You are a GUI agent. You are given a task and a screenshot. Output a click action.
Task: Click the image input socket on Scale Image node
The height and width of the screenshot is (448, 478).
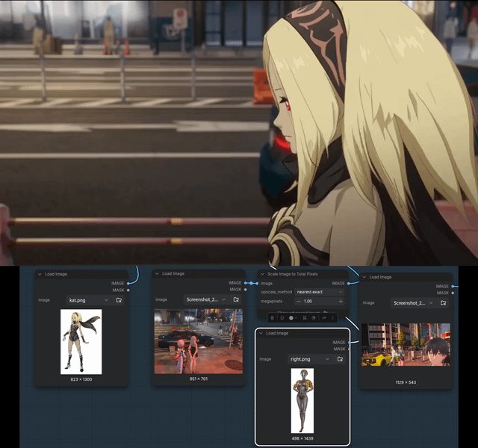tap(258, 284)
